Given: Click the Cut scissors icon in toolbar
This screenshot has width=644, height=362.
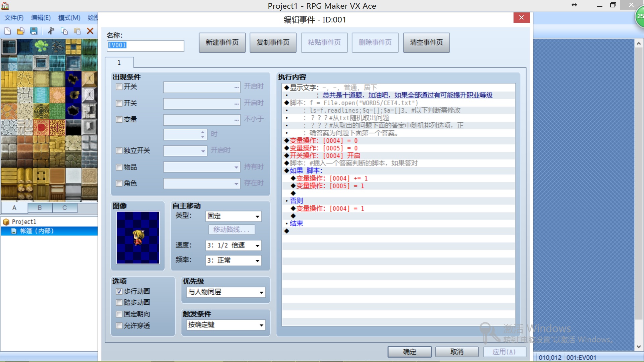Looking at the screenshot, I should click(51, 31).
